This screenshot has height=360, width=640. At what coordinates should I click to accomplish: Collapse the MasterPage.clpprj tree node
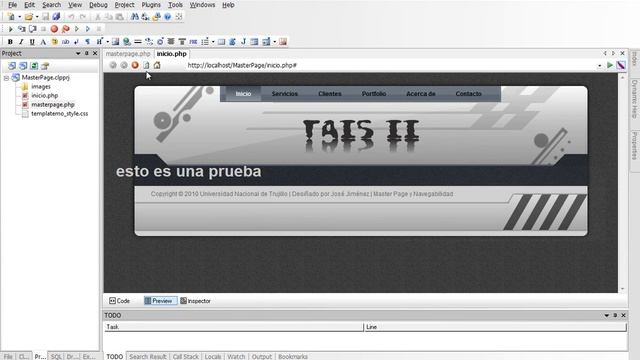(7, 78)
